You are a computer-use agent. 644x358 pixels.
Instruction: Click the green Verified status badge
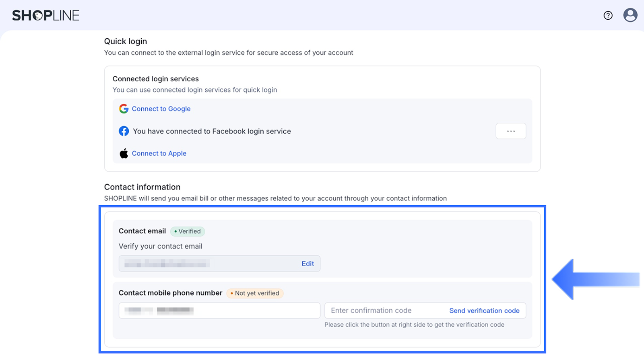click(188, 231)
